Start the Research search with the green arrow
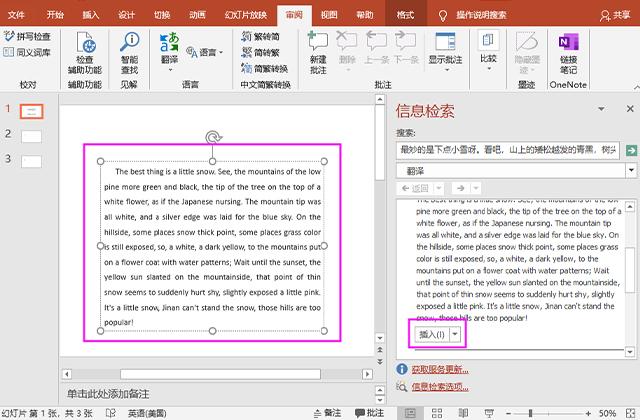 (631, 150)
